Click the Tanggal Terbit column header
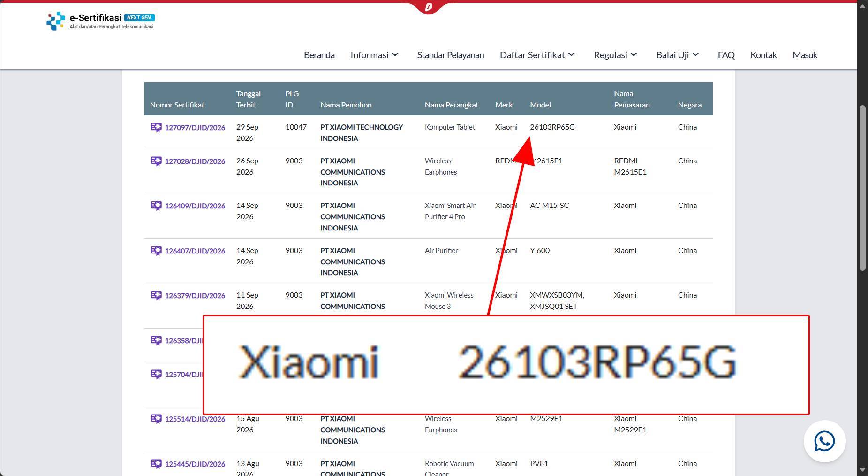 coord(249,99)
